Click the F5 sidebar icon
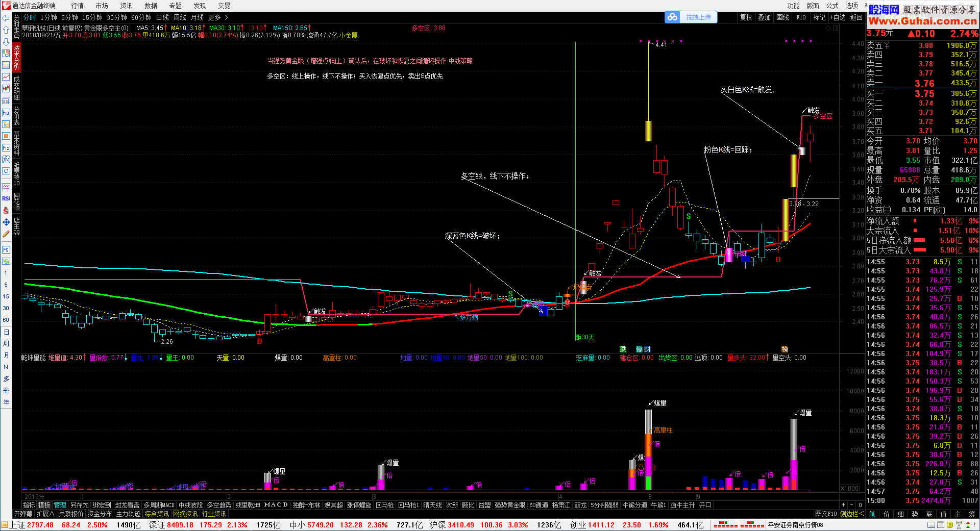This screenshot has height=531, width=980. pos(6,249)
